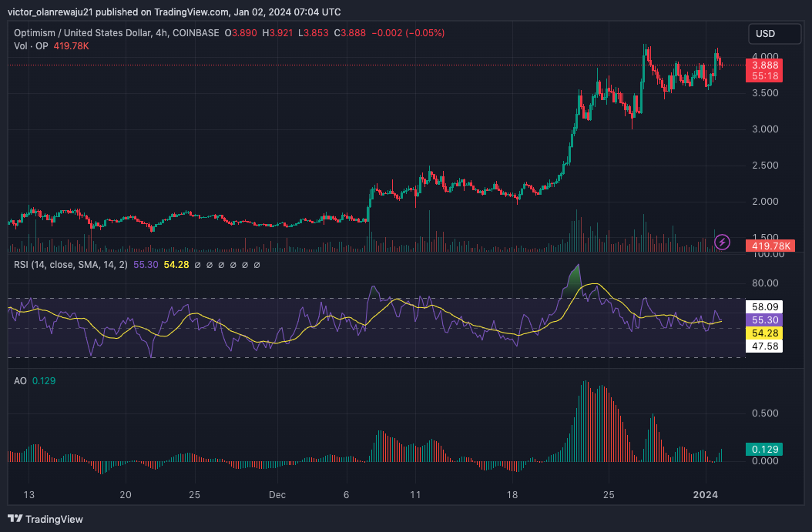Click the 2024 label on time axis

(706, 495)
